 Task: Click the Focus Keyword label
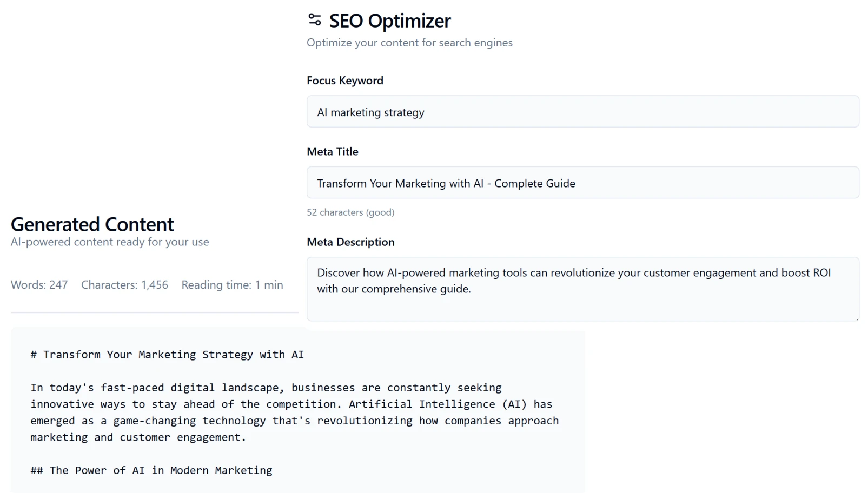pyautogui.click(x=344, y=80)
